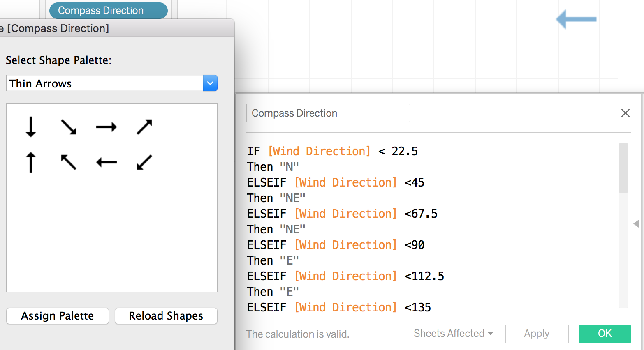Select the down arrow shape
Screen dimensions: 644x350
(31, 127)
